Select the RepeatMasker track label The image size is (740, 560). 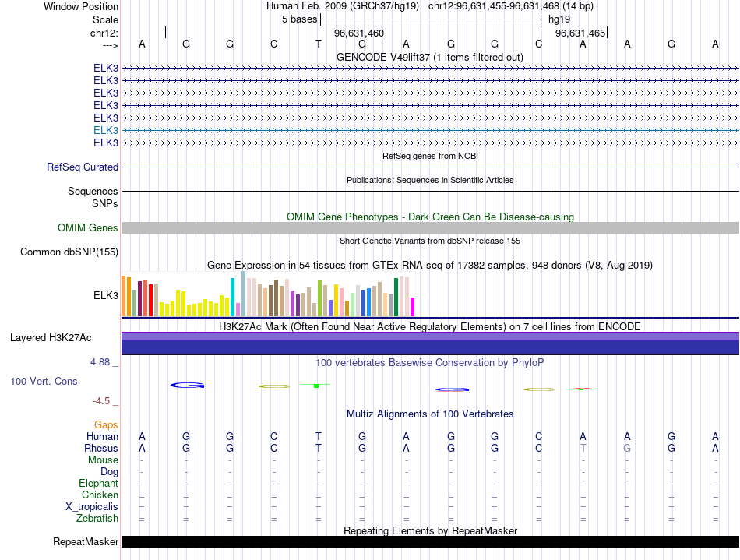coord(85,541)
